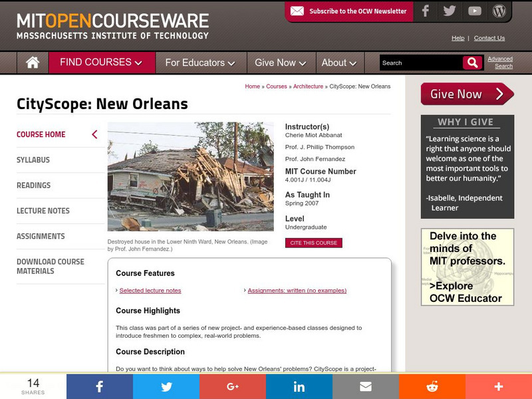Collapse the course sidebar using the Course Home chevron
This screenshot has width=532, height=399.
tap(94, 134)
